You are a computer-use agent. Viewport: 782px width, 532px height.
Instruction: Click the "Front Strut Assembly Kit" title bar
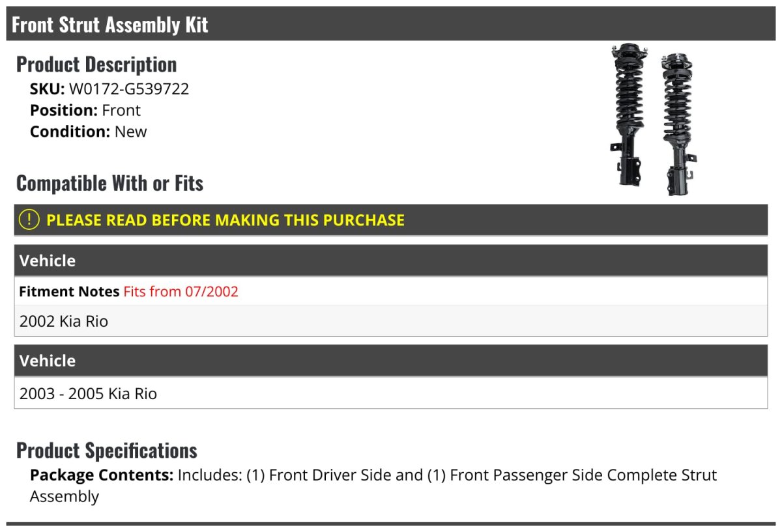pyautogui.click(x=109, y=25)
